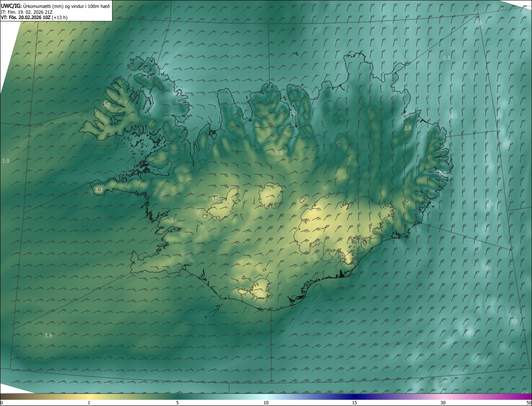Click the '6.8' value label over the sea
This screenshot has height=406, width=532.
[x=447, y=58]
